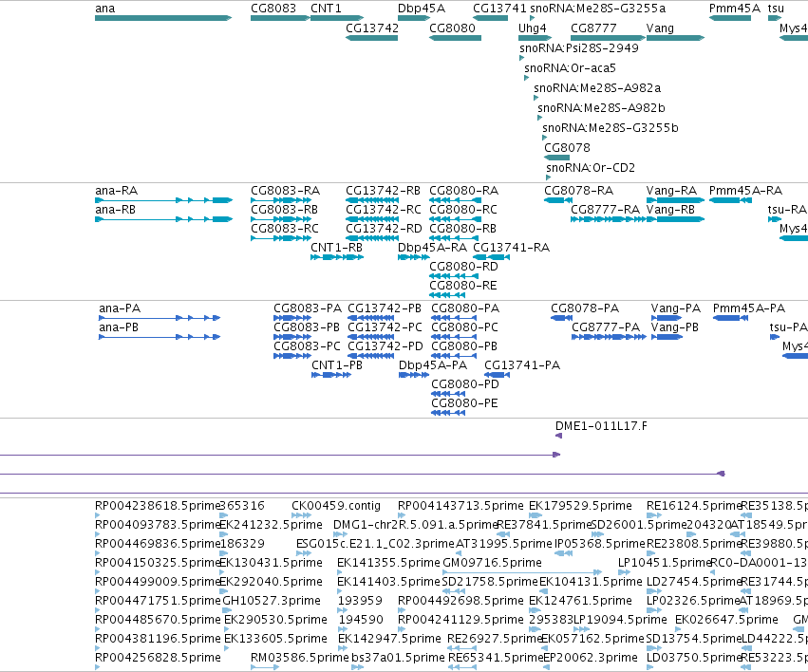Select snoRNA:Me28S-A982b label
808x672 pixels.
tap(601, 108)
